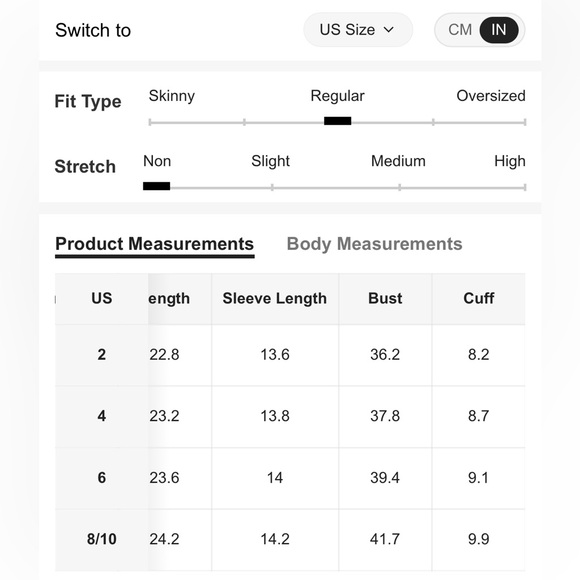The image size is (580, 580).
Task: Select the size 4 row label
Action: click(x=102, y=417)
